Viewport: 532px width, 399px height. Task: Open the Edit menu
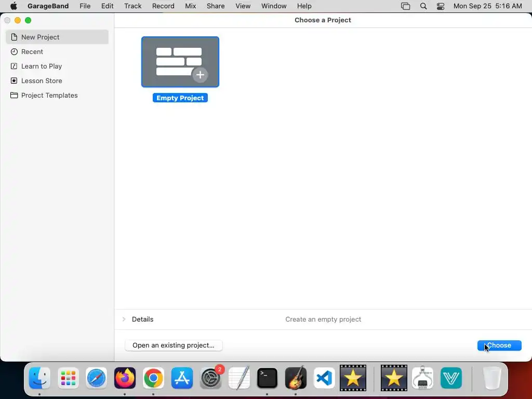[x=107, y=6]
